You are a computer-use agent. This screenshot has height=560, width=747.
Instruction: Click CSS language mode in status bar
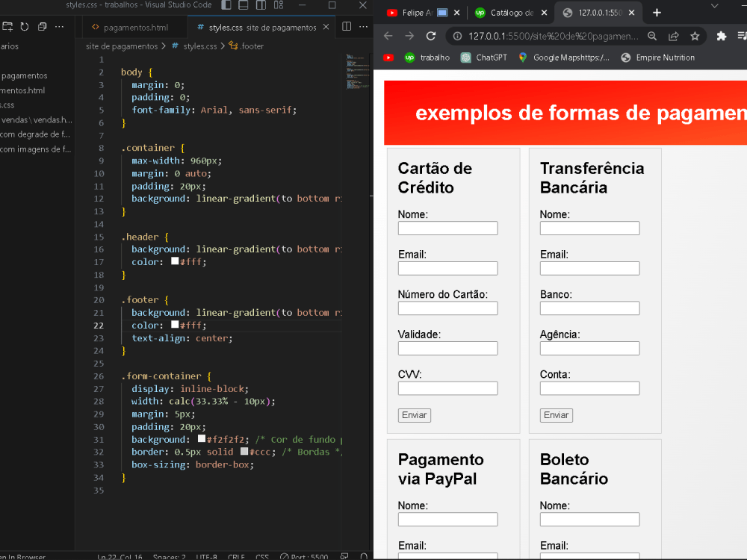click(262, 557)
